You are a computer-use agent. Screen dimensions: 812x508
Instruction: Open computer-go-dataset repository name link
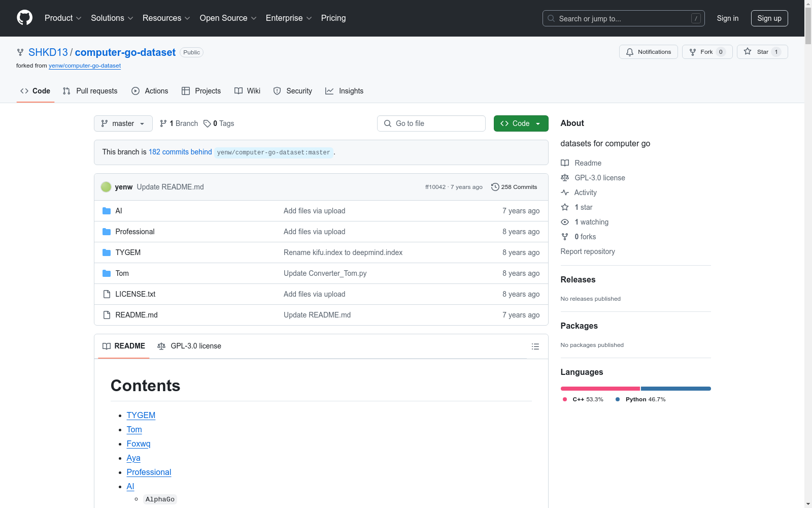click(x=125, y=52)
